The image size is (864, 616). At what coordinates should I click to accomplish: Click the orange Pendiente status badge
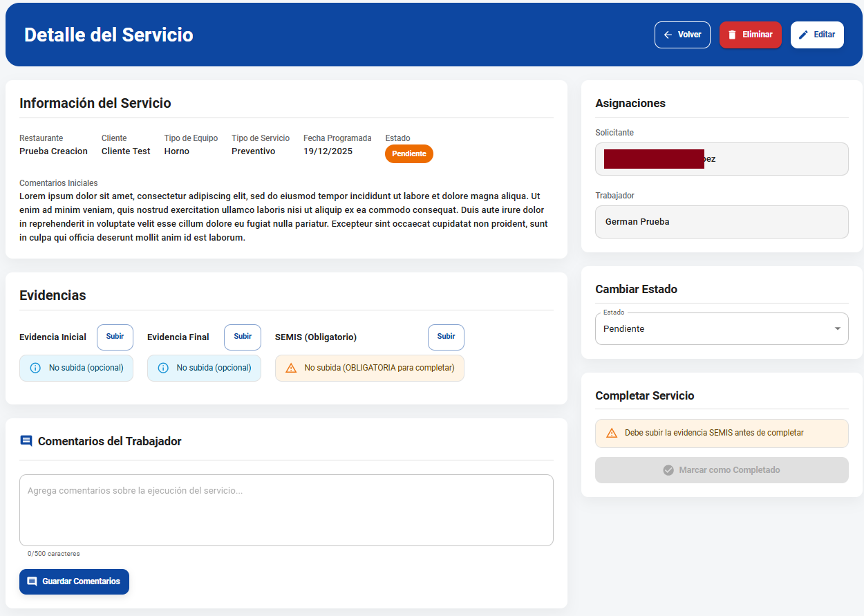pos(408,153)
